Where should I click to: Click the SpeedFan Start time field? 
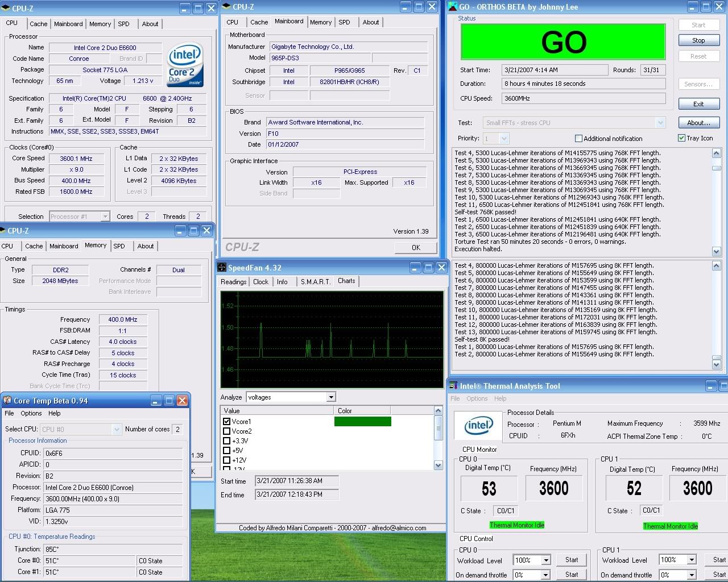click(297, 481)
